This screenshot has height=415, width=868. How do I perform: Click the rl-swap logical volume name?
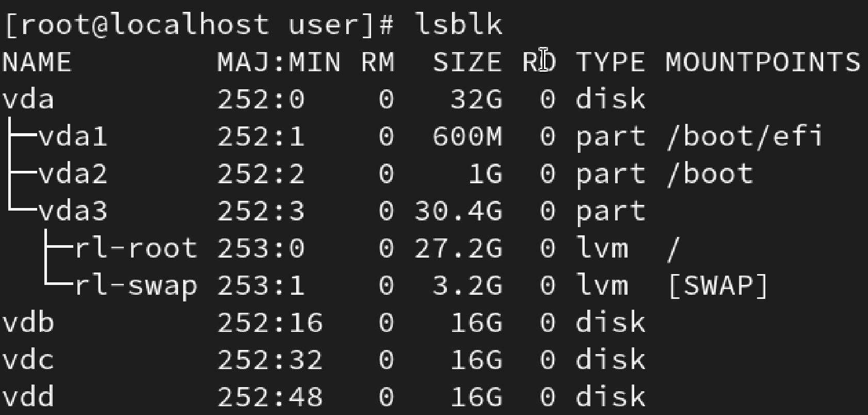pyautogui.click(x=136, y=286)
